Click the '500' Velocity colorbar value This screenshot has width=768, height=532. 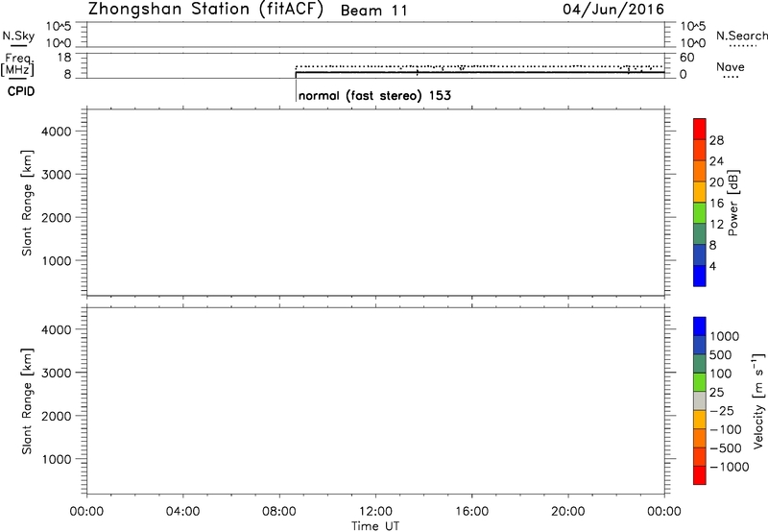[x=720, y=355]
